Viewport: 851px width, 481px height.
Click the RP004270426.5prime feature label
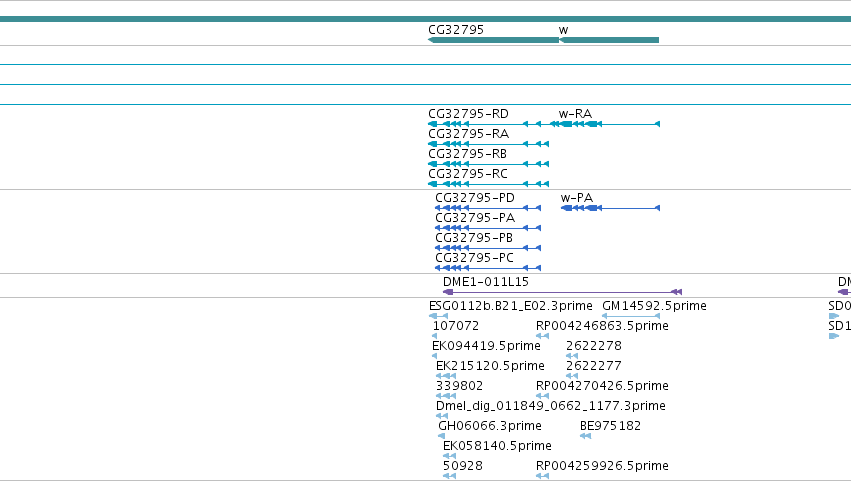click(x=602, y=387)
